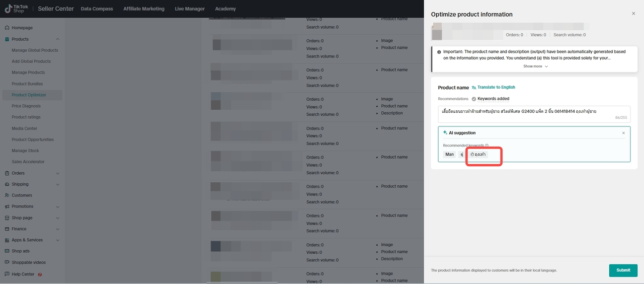Click the Shoppable videos icon
This screenshot has height=284, width=644.
click(7, 262)
